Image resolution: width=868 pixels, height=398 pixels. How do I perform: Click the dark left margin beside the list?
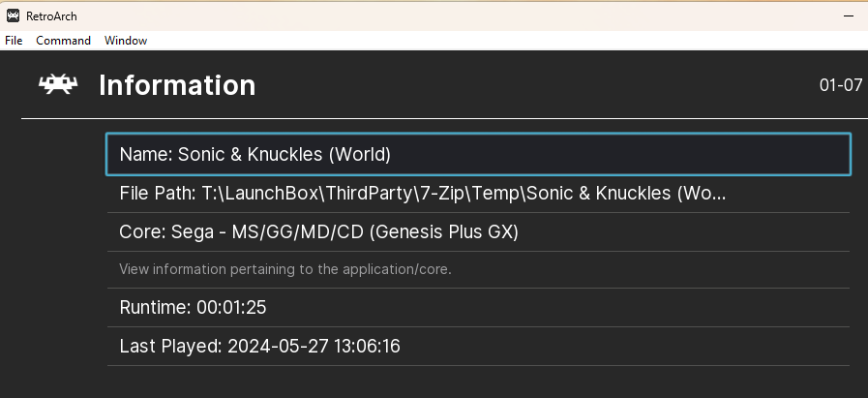click(53, 250)
